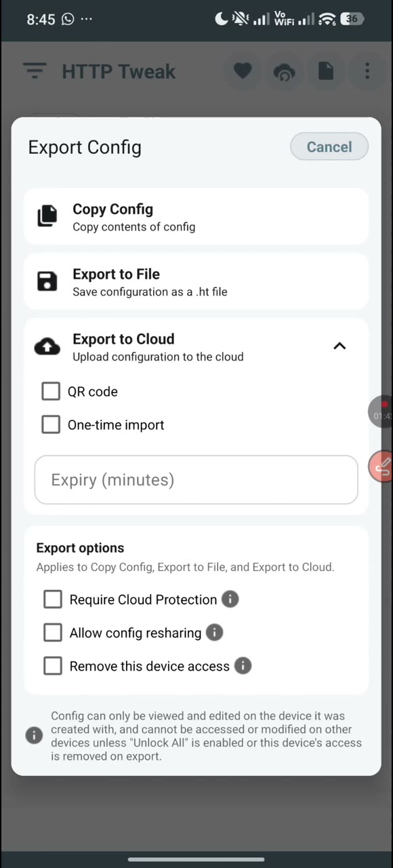Tap the red floating draw button

tap(381, 467)
